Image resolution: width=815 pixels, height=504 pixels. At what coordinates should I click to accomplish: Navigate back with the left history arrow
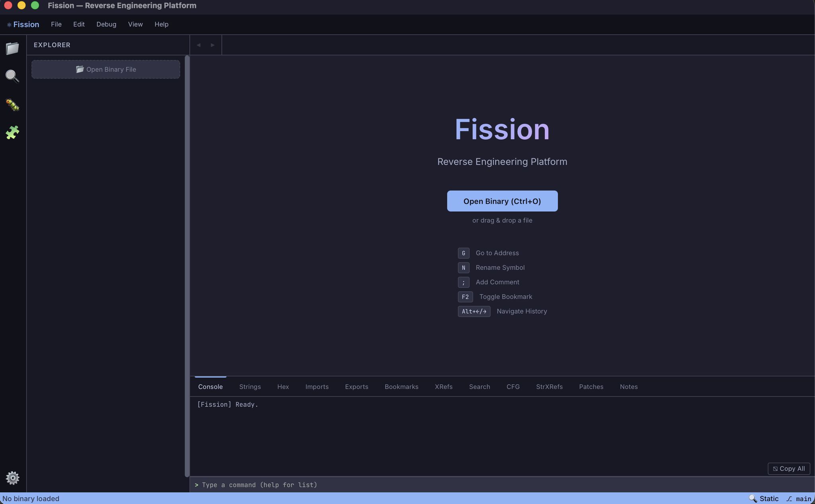click(x=199, y=45)
